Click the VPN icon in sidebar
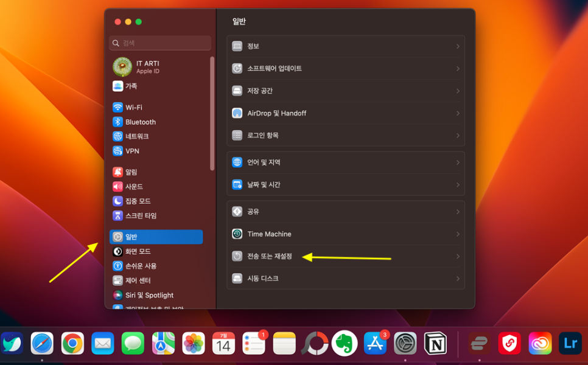Viewport: 588px width, 365px height. [x=117, y=151]
